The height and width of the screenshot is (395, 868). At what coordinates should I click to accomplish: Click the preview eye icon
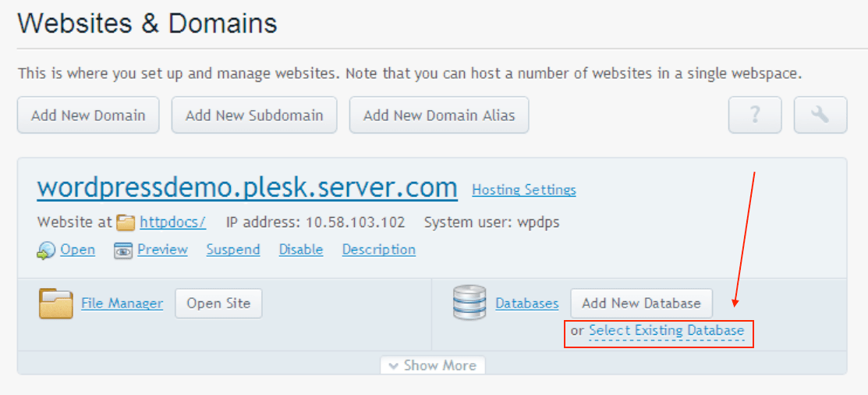(x=123, y=251)
